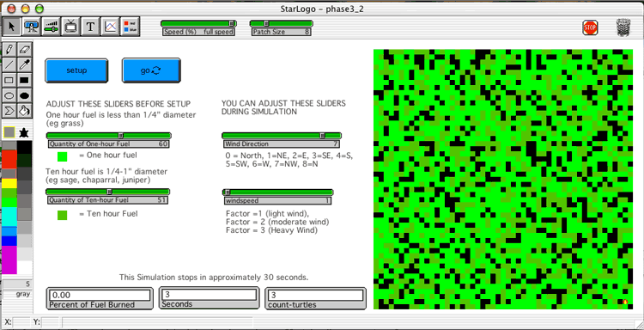
Task: Click the Percent of Fuel Burned monitor field
Action: (100, 295)
